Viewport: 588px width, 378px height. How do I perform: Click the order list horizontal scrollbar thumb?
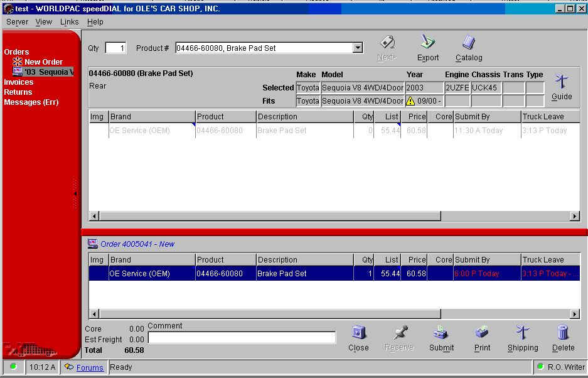click(270, 313)
